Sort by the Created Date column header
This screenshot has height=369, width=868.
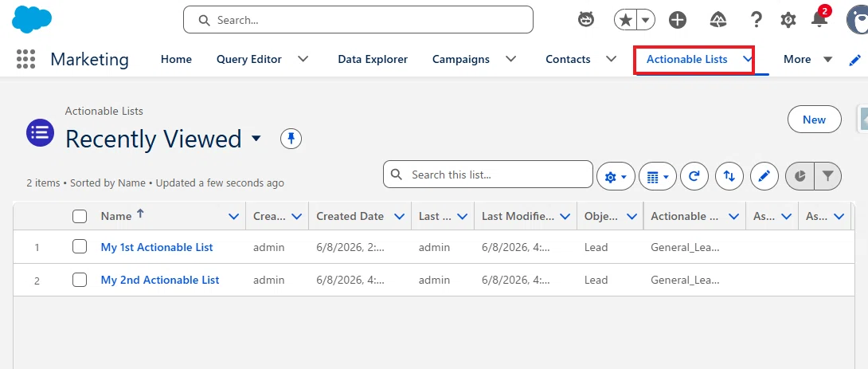coord(350,217)
